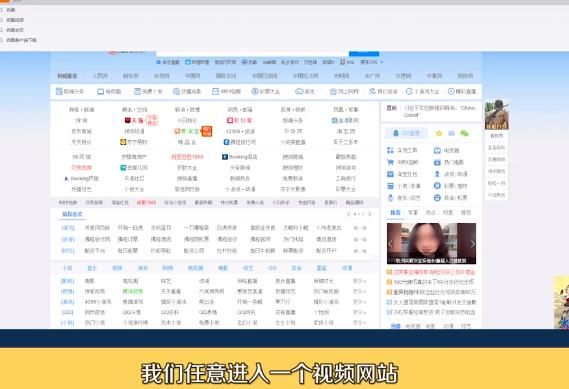Open 网上购物 shopping bag icon
The image size is (569, 389).
click(344, 91)
